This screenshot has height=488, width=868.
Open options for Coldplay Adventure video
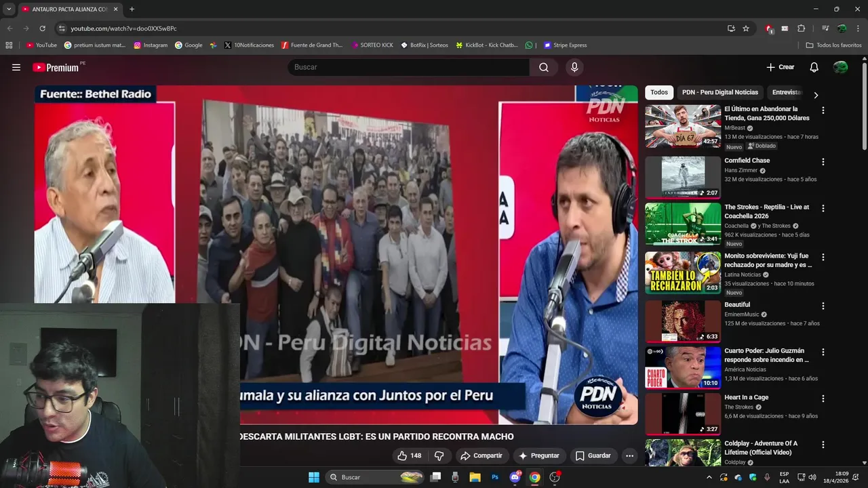[823, 445]
